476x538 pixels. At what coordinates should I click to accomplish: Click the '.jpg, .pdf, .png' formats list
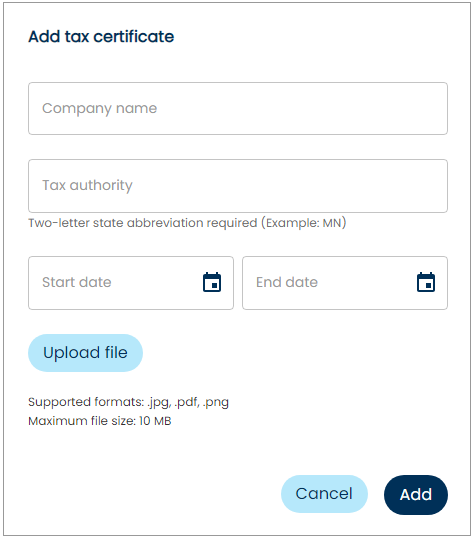click(188, 402)
